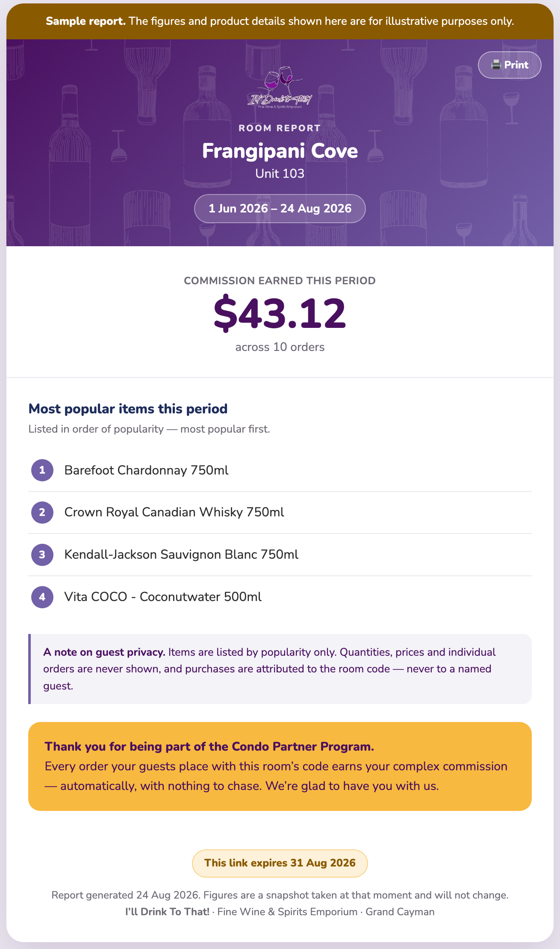Click the number 4 rank badge
The image size is (560, 949).
(42, 597)
